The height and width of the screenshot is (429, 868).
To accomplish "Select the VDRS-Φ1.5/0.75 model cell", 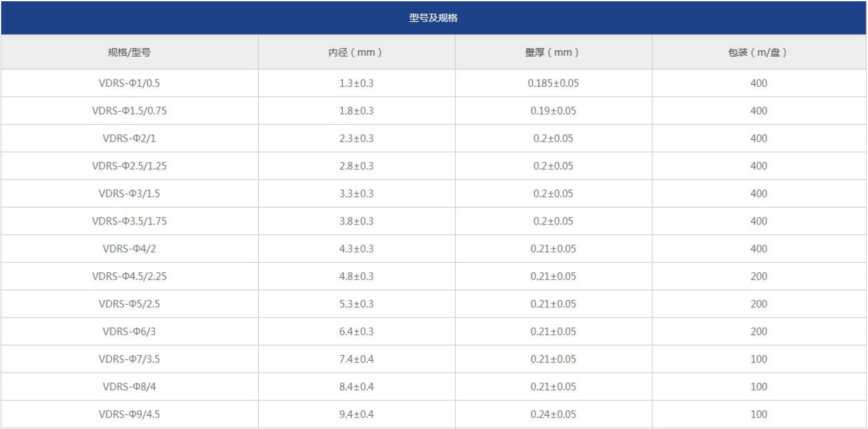I will (129, 111).
